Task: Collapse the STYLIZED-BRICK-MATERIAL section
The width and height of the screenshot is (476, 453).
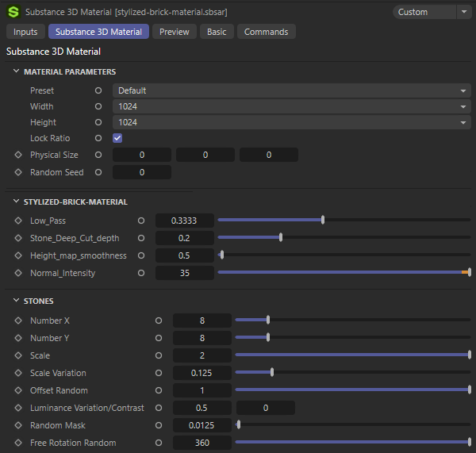Action: coord(16,202)
